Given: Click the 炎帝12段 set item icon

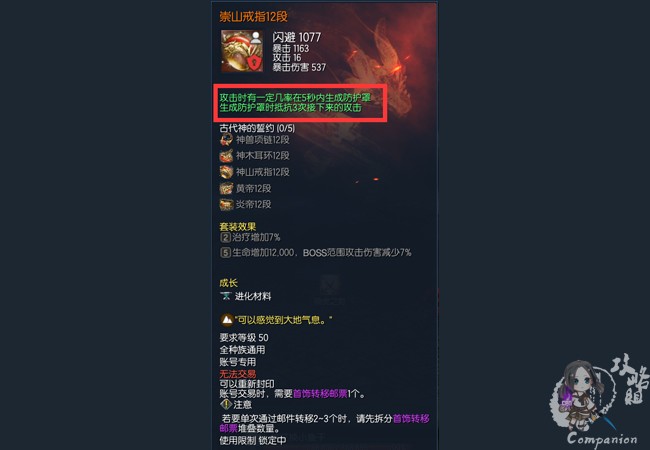Looking at the screenshot, I should [x=226, y=204].
